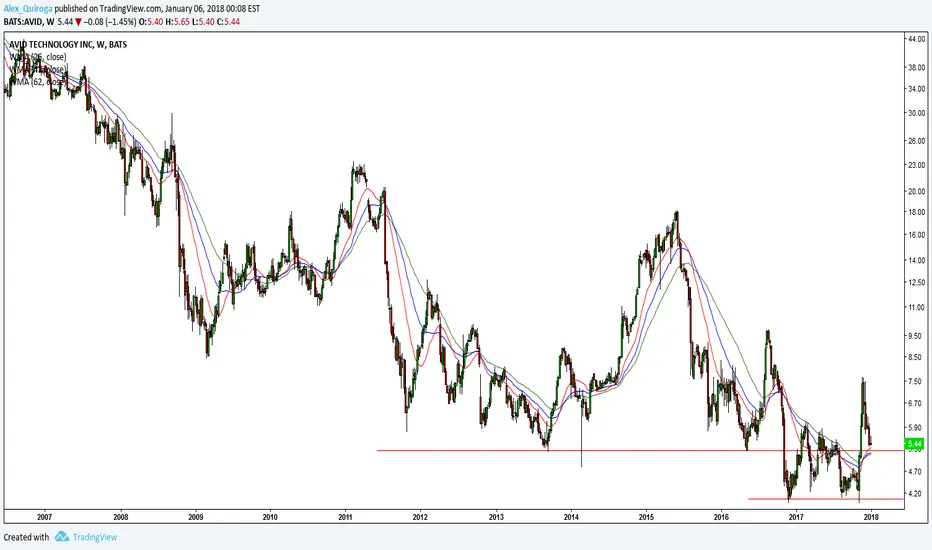This screenshot has width=932, height=550.
Task: Click the WMA (62, close) indicator label
Action: pyautogui.click(x=37, y=82)
